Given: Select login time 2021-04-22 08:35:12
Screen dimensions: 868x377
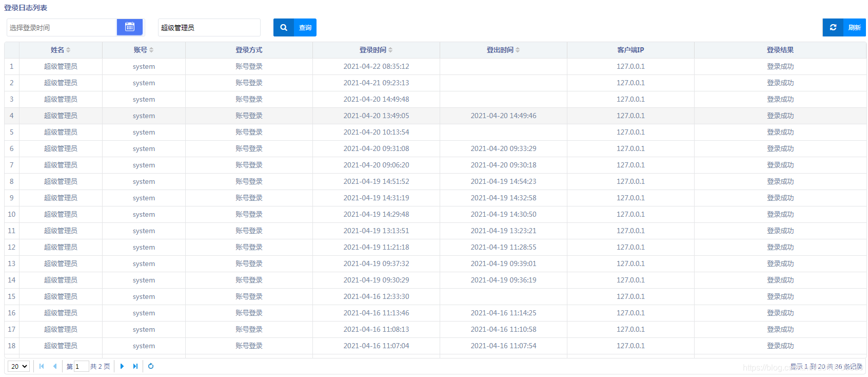Looking at the screenshot, I should 376,66.
